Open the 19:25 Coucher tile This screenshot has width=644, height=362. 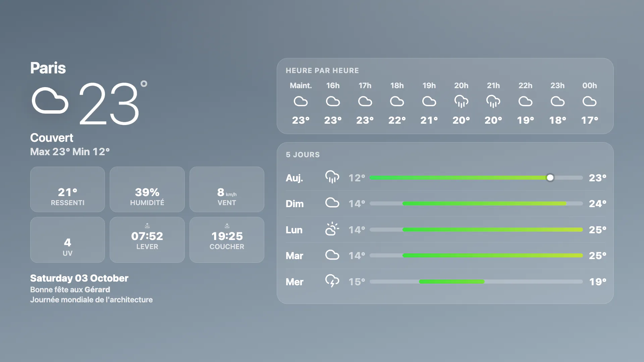click(x=227, y=240)
